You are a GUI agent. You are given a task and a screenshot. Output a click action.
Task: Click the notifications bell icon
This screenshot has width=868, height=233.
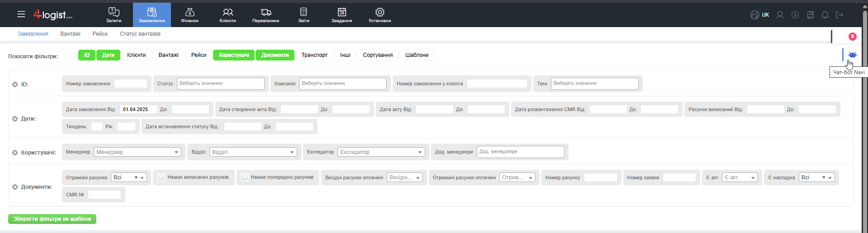pyautogui.click(x=825, y=15)
